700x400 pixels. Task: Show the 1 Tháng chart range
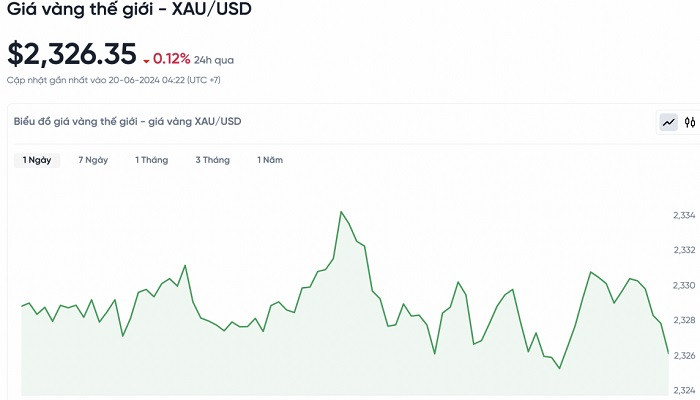152,160
